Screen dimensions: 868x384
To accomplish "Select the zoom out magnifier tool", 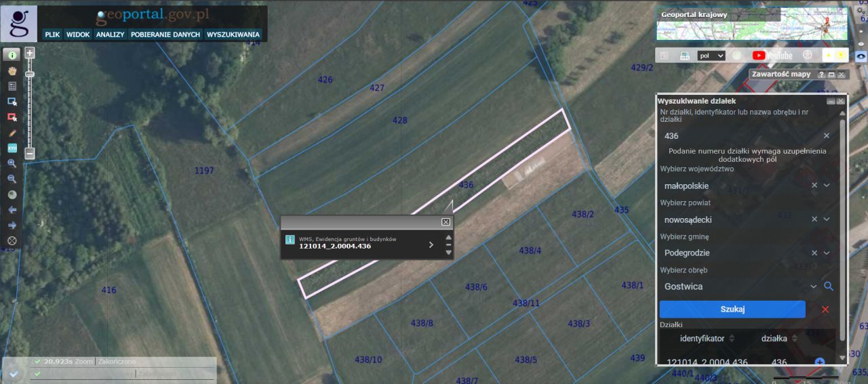I will (12, 179).
